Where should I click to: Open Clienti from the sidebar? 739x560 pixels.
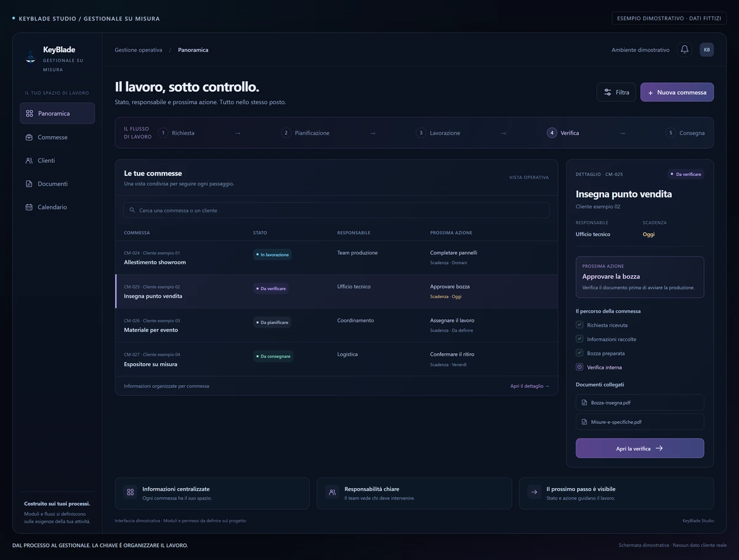[x=57, y=161]
